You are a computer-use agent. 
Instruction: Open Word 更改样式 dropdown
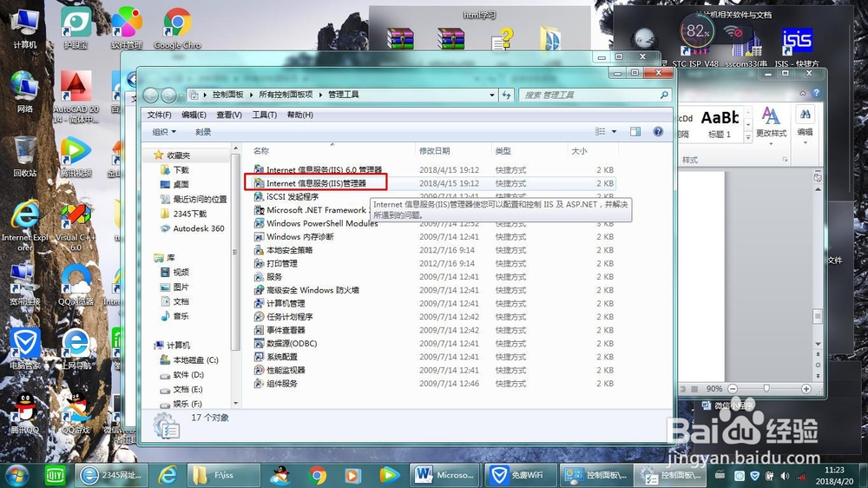coord(771,124)
